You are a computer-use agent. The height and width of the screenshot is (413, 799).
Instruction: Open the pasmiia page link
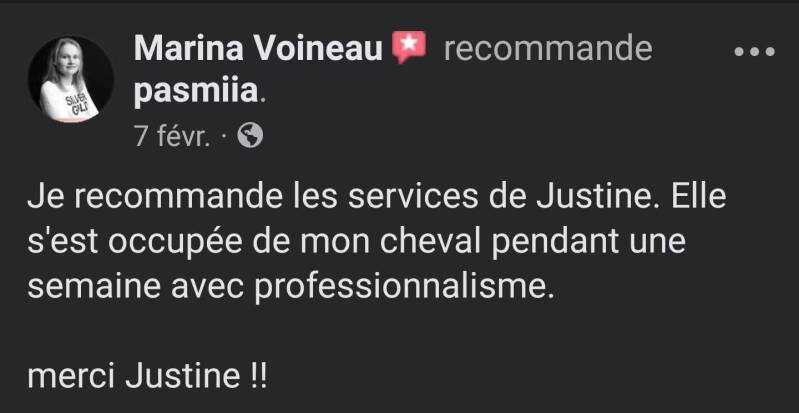tap(196, 93)
